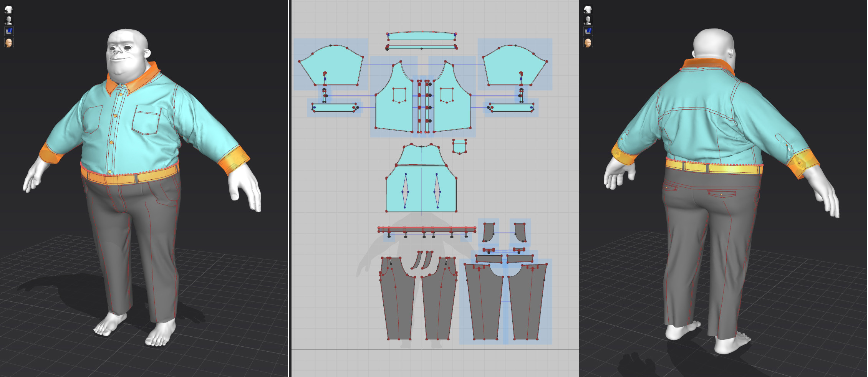Select the left dart on the back bodice

405,191
